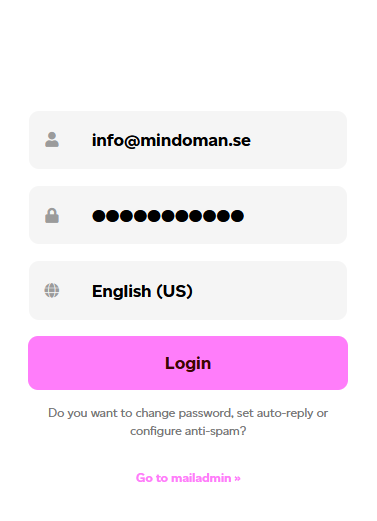Click the "configure anti-spam?" text line
Image resolution: width=377 pixels, height=521 pixels.
pyautogui.click(x=188, y=431)
